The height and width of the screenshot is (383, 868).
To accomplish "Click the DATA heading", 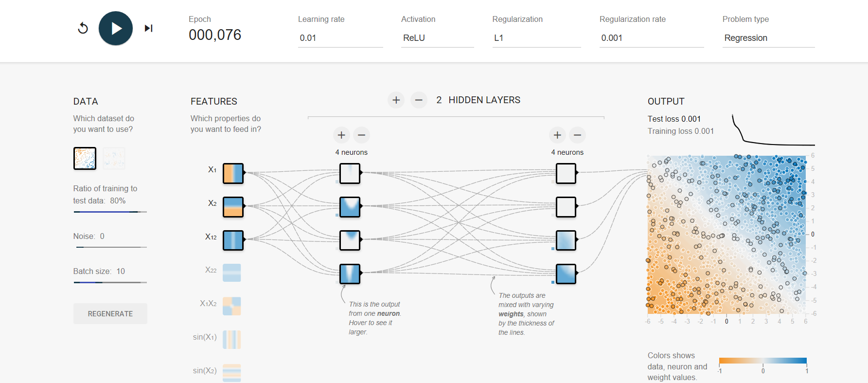I will tap(86, 101).
